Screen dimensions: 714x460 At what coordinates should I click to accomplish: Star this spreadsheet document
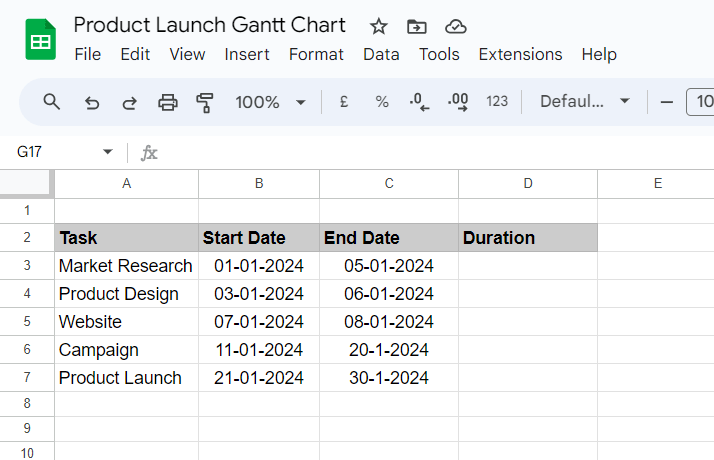click(379, 27)
